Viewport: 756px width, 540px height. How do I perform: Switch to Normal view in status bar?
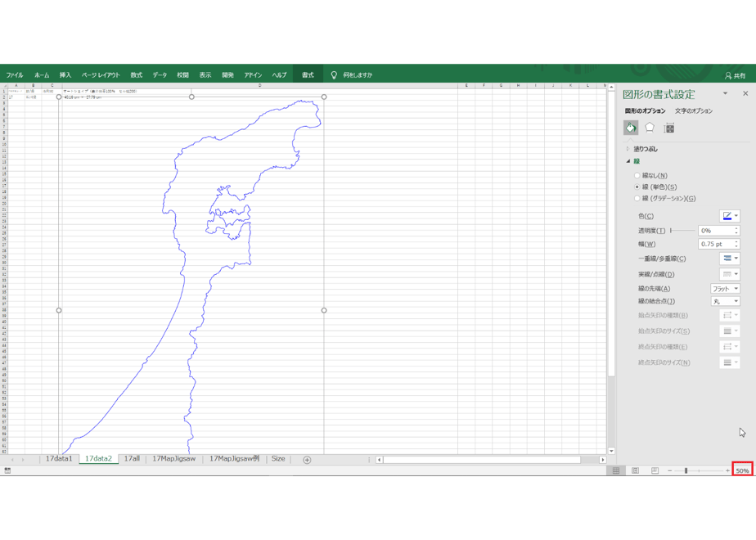(616, 470)
